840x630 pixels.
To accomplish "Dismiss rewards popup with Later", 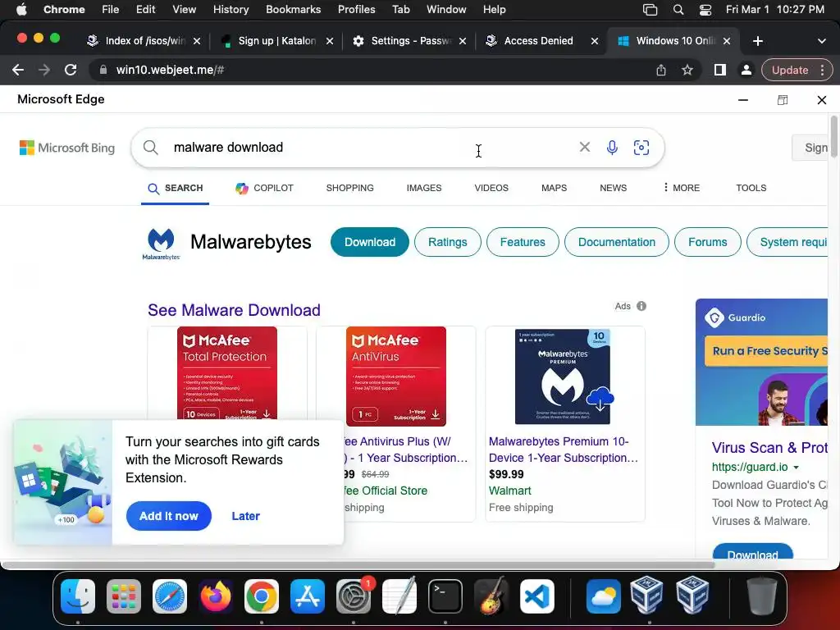I will coord(245,516).
